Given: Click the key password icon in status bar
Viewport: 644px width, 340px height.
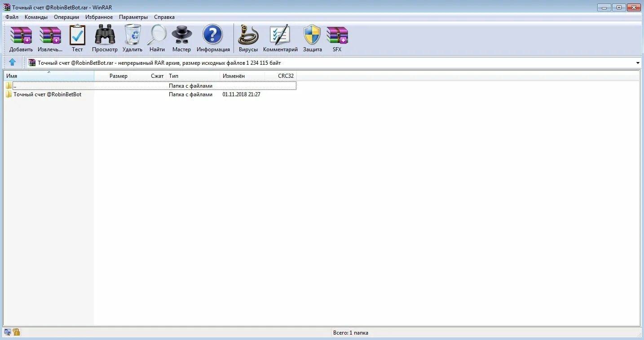Looking at the screenshot, I should [x=16, y=332].
